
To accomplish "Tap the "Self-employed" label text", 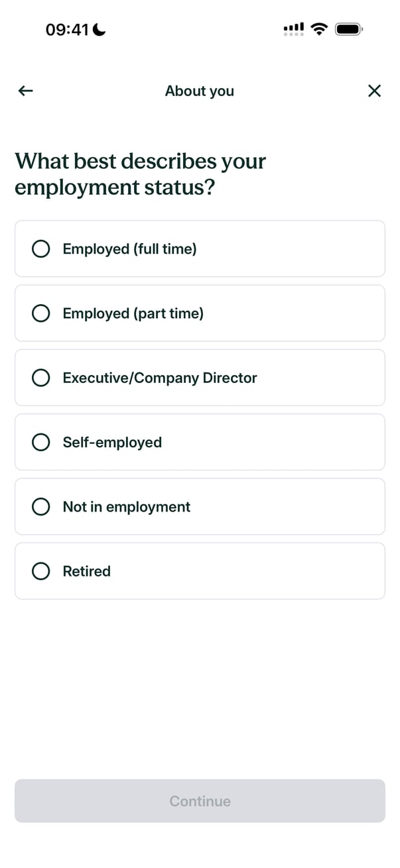I will [112, 442].
